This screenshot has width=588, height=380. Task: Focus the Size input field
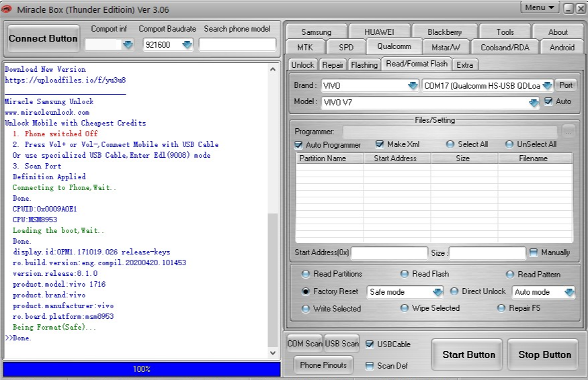click(x=487, y=253)
